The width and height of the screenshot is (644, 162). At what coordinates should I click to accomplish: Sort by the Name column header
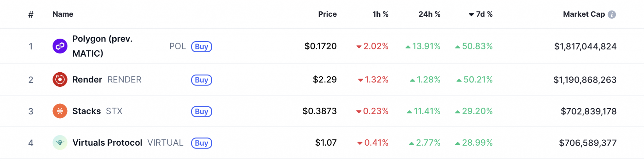click(x=63, y=14)
